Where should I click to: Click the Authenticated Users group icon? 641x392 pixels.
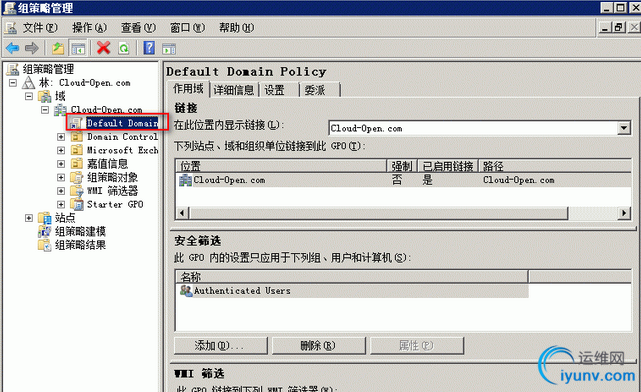pyautogui.click(x=186, y=291)
